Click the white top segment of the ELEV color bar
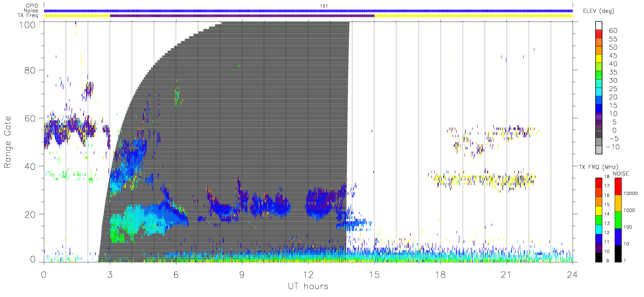Screen dimensions: 644x297 [x=599, y=26]
